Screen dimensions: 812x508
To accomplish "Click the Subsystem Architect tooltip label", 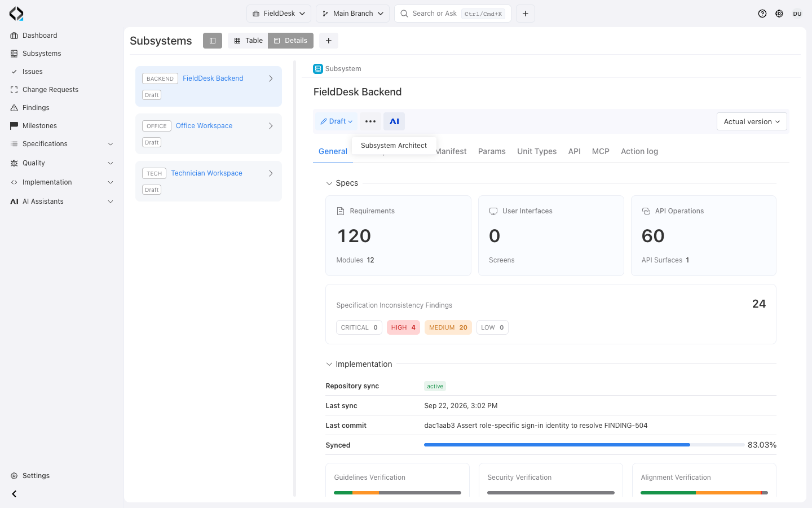I will 394,146.
